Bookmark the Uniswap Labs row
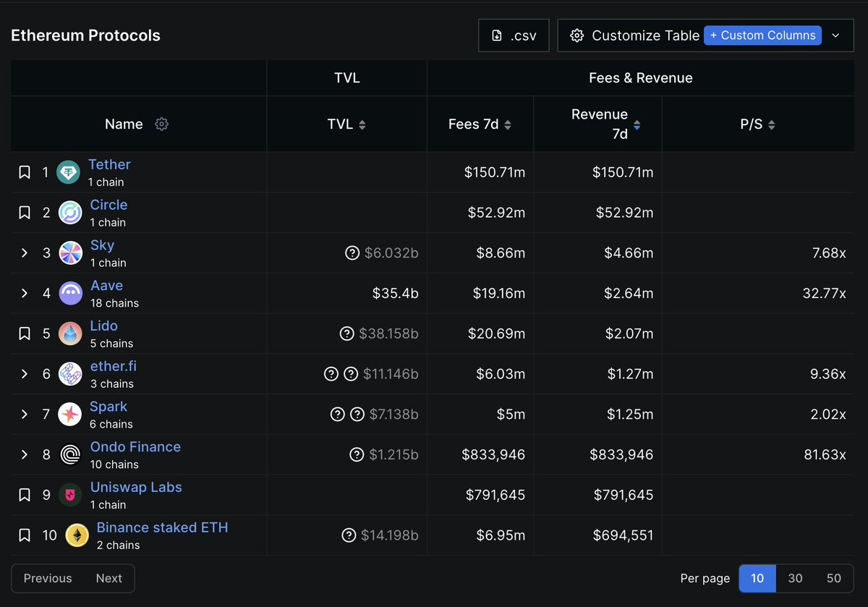Screen dimensions: 868x607 pyautogui.click(x=24, y=495)
